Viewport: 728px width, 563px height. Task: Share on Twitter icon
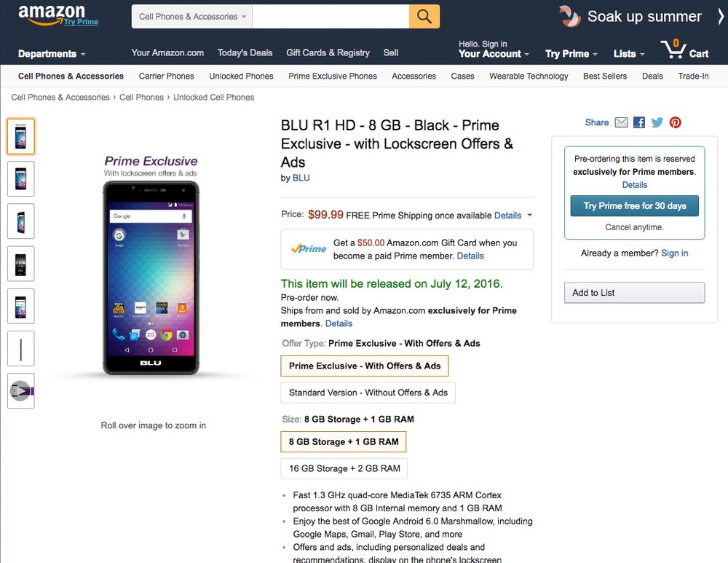point(657,122)
